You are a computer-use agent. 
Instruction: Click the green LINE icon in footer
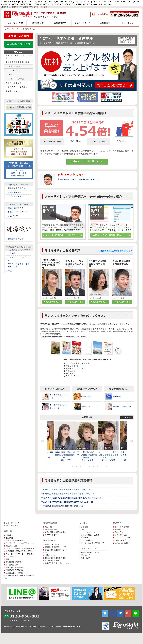(x=135, y=613)
